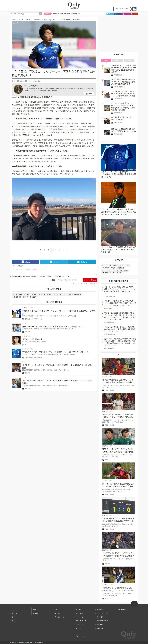Click the Qoly logo at top
The image size is (148, 644).
pyautogui.click(x=74, y=5)
